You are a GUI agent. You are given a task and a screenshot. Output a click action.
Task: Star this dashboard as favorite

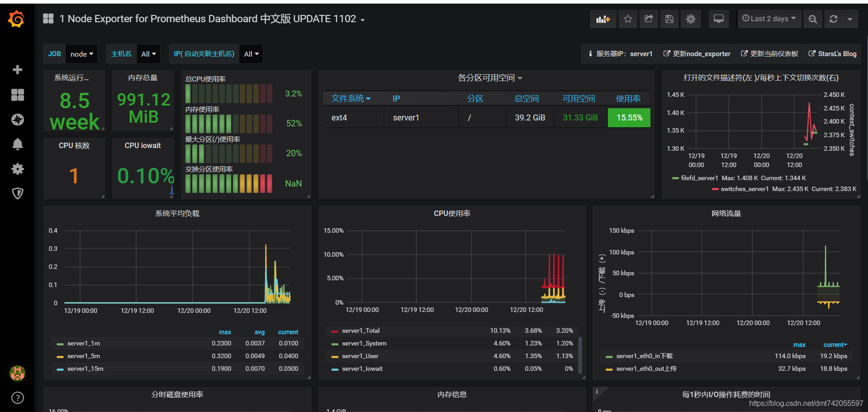coord(628,19)
